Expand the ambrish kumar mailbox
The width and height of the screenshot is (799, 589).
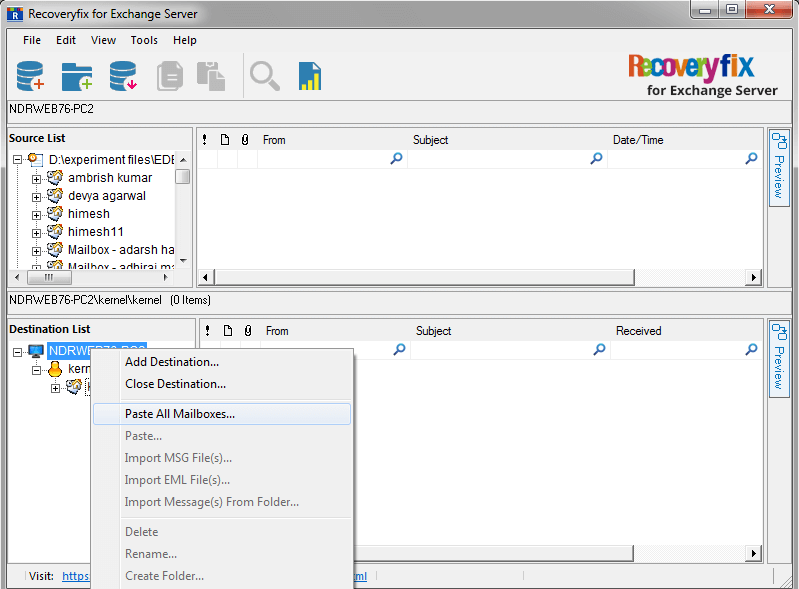click(x=36, y=179)
